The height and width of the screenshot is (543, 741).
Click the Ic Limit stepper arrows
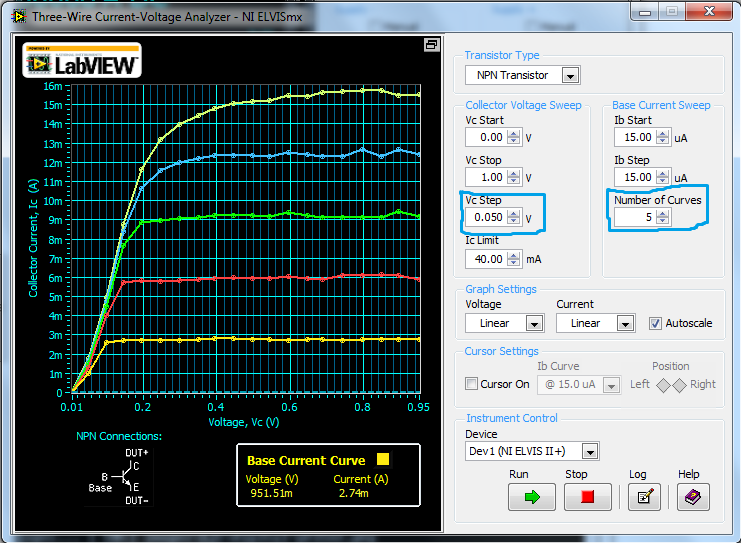click(x=513, y=259)
